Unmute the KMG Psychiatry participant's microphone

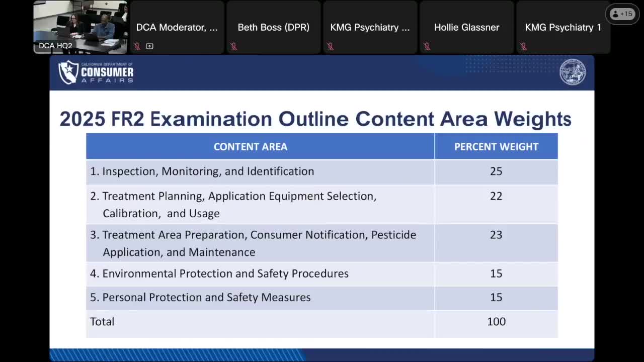click(x=331, y=46)
